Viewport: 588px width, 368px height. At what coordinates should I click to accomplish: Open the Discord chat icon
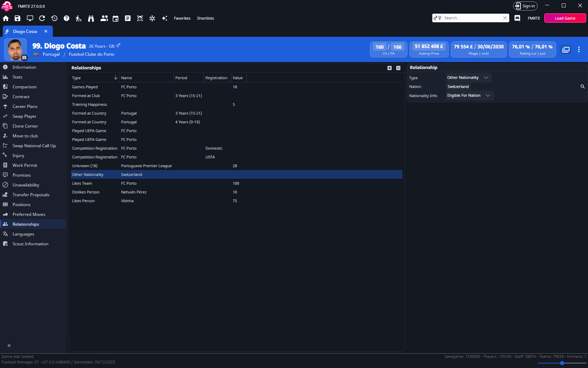[517, 18]
